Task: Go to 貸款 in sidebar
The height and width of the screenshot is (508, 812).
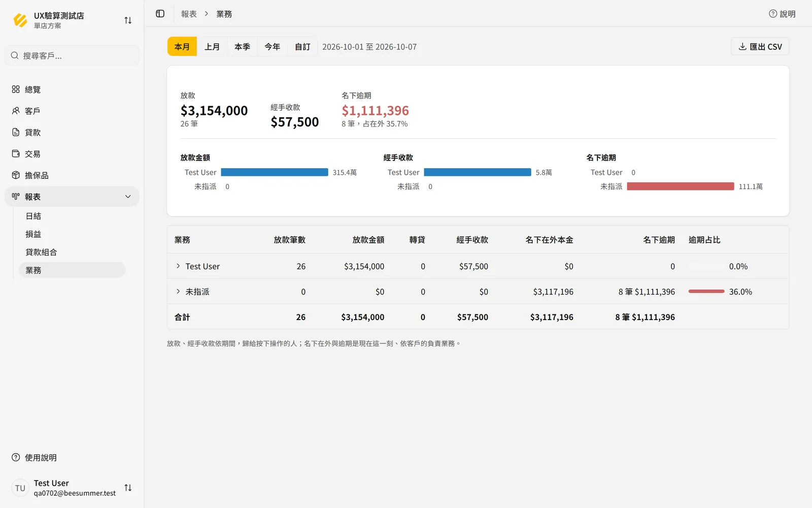Action: coord(72,132)
